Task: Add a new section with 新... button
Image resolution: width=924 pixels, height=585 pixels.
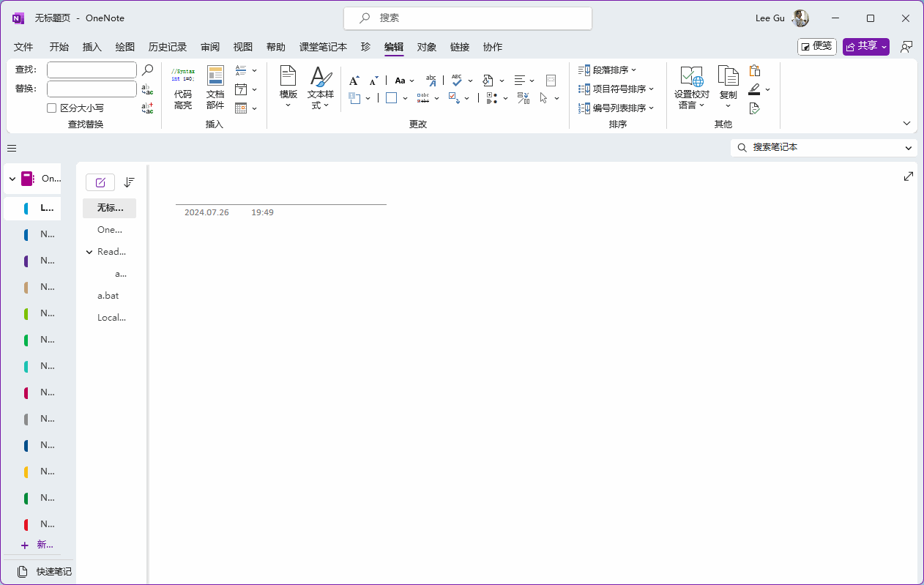Action: click(37, 545)
